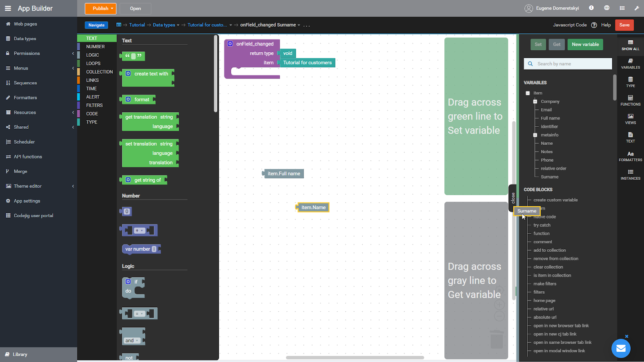Click the breadcrumb root page icon
644x362 pixels.
(119, 25)
